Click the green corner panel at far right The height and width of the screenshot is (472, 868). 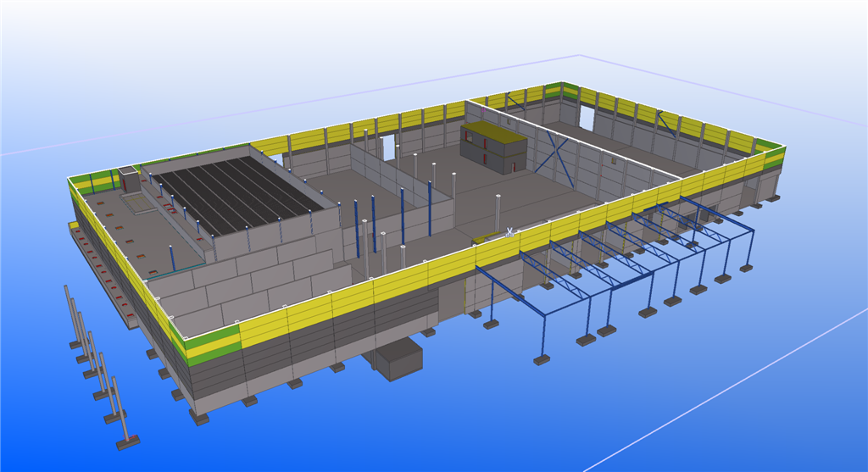(773, 158)
